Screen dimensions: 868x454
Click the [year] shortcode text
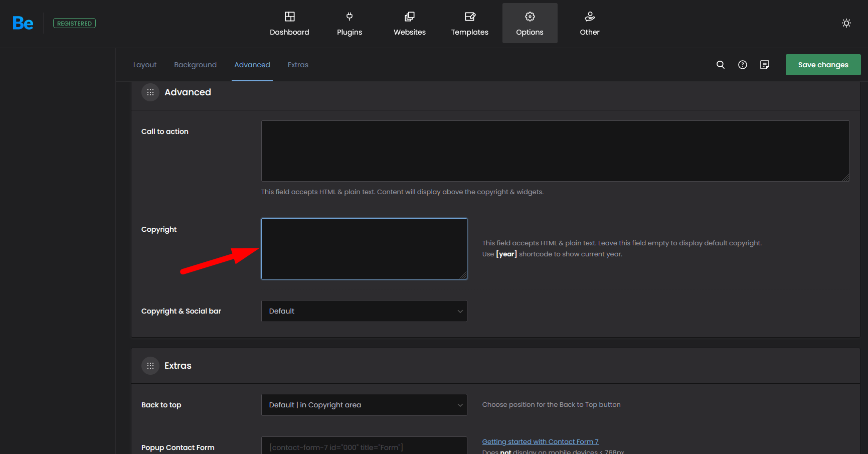(506, 254)
